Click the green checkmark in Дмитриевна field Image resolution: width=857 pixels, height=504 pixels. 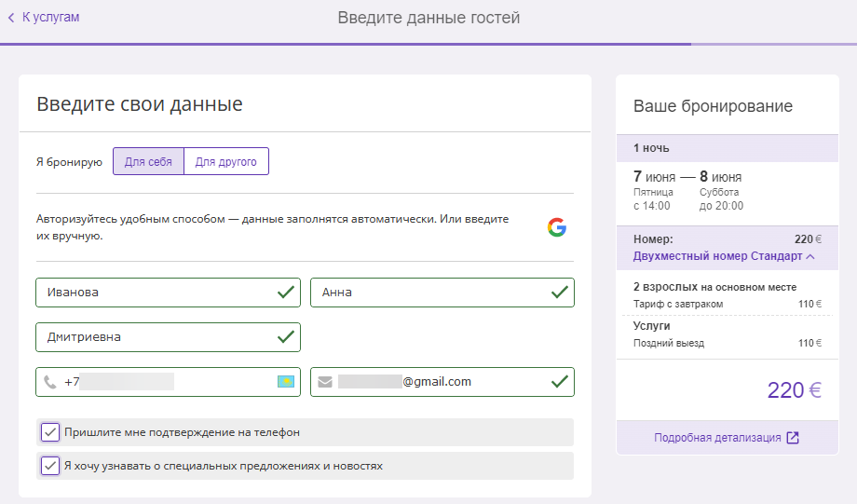[x=286, y=337]
